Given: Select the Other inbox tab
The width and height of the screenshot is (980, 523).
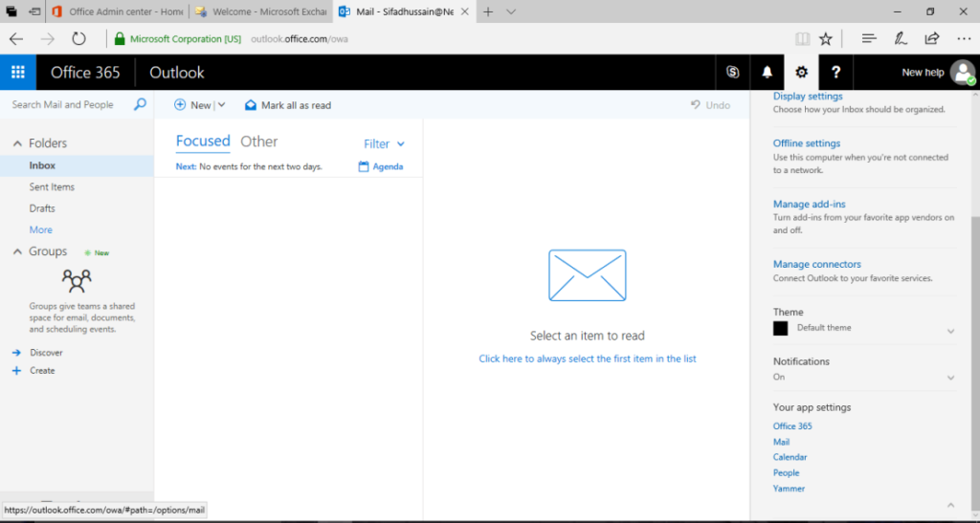Looking at the screenshot, I should 258,142.
